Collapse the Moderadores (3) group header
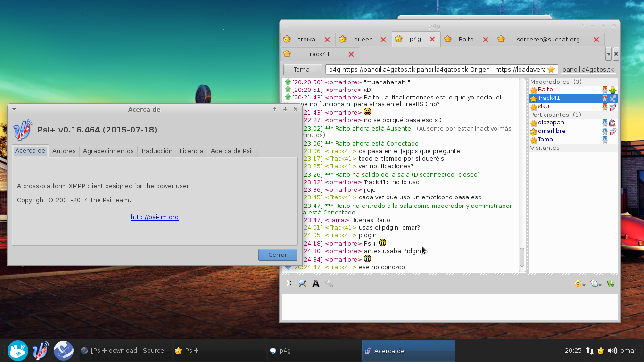Image resolution: width=644 pixels, height=362 pixels. pyautogui.click(x=573, y=82)
